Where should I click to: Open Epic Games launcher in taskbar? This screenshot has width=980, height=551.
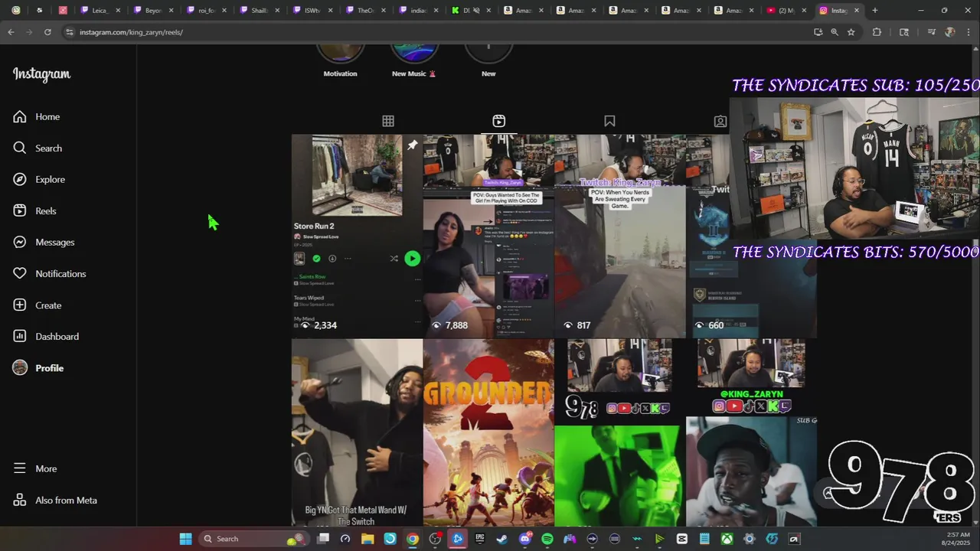coord(480,539)
